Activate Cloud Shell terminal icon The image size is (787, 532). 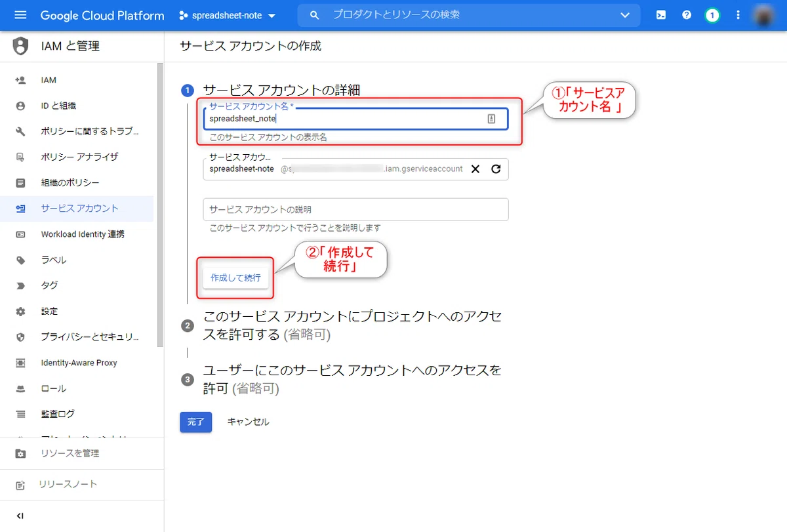661,15
